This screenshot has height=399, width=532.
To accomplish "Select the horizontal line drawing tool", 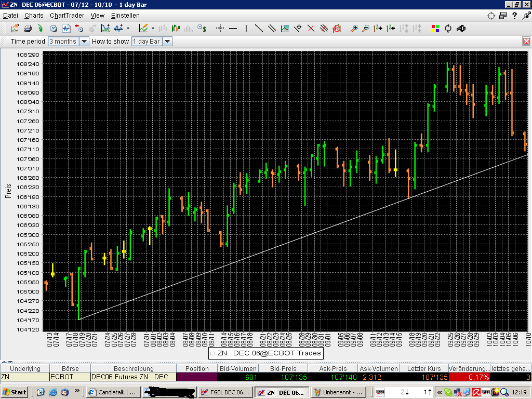I will (x=233, y=29).
